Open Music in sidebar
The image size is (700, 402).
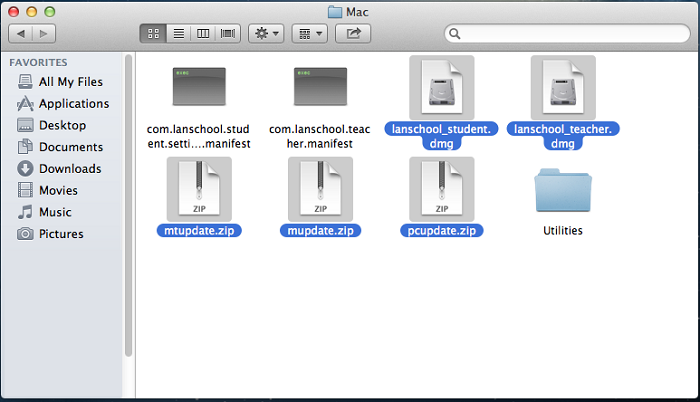click(45, 212)
